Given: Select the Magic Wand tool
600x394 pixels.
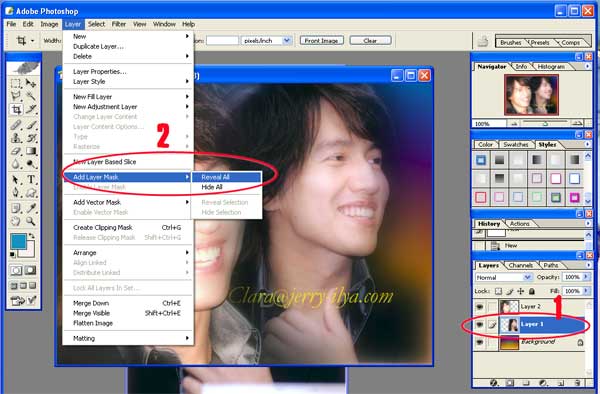Looking at the screenshot, I should pyautogui.click(x=31, y=96).
